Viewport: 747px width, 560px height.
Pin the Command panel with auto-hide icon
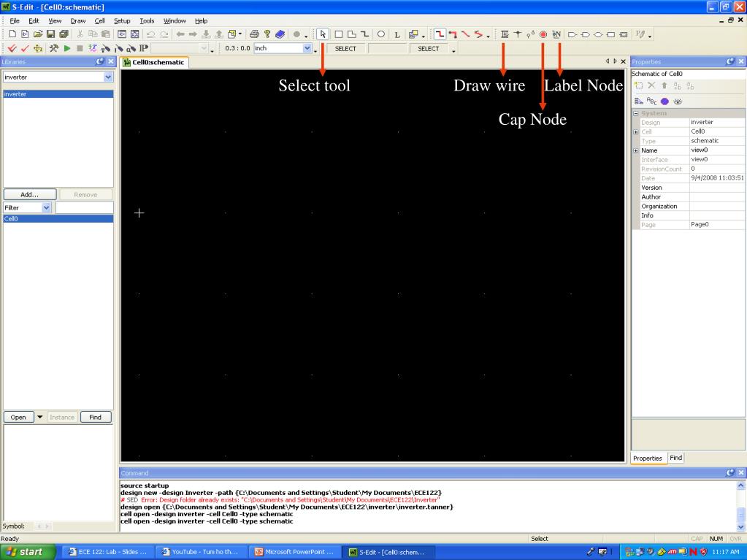pyautogui.click(x=730, y=472)
